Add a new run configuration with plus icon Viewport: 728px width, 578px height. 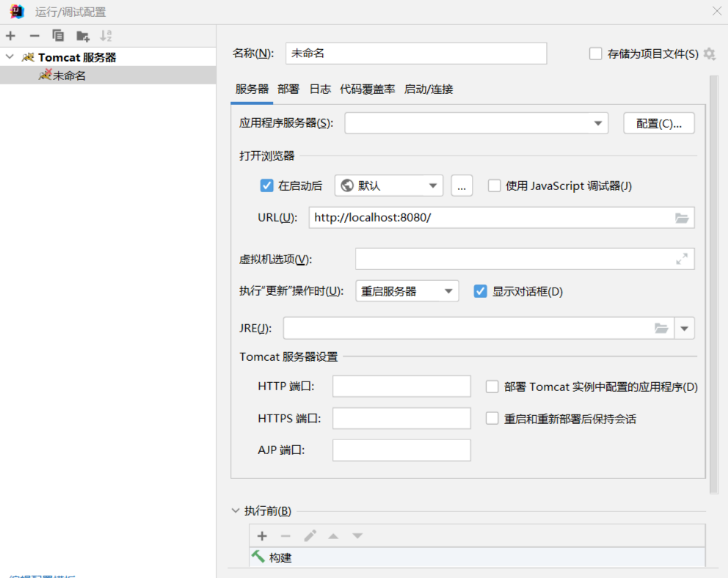11,36
